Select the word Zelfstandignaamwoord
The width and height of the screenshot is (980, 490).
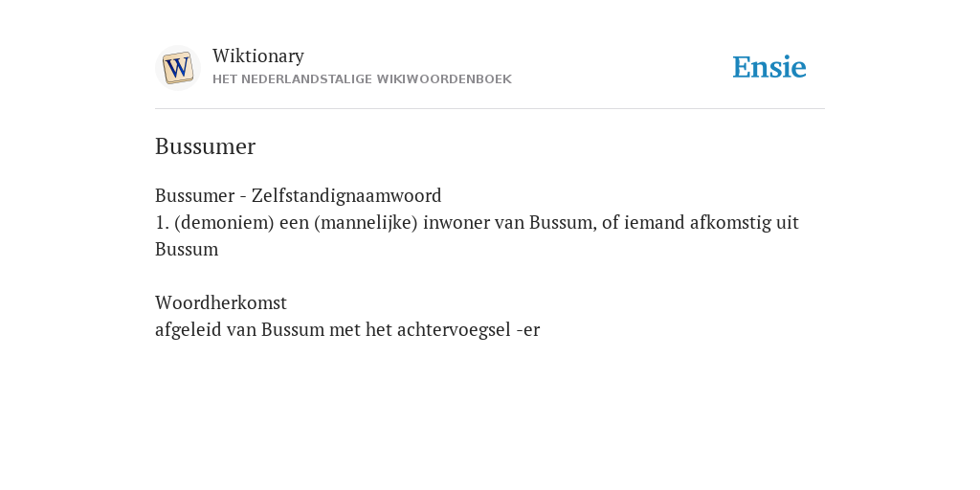(x=346, y=195)
